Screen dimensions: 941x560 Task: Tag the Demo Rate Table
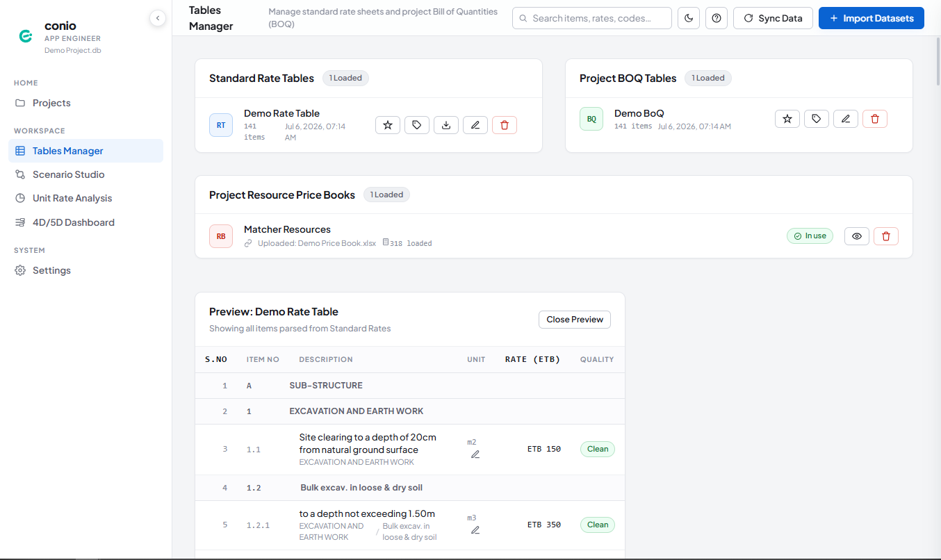click(417, 125)
